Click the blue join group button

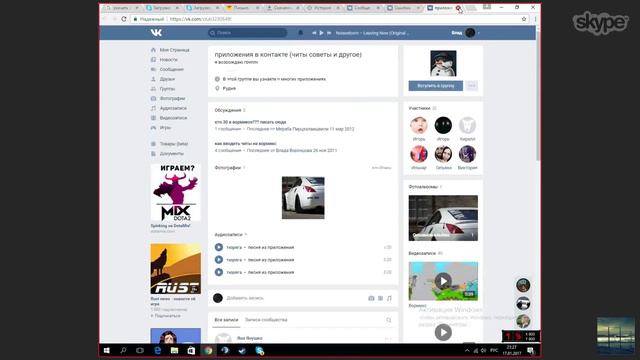pyautogui.click(x=436, y=86)
